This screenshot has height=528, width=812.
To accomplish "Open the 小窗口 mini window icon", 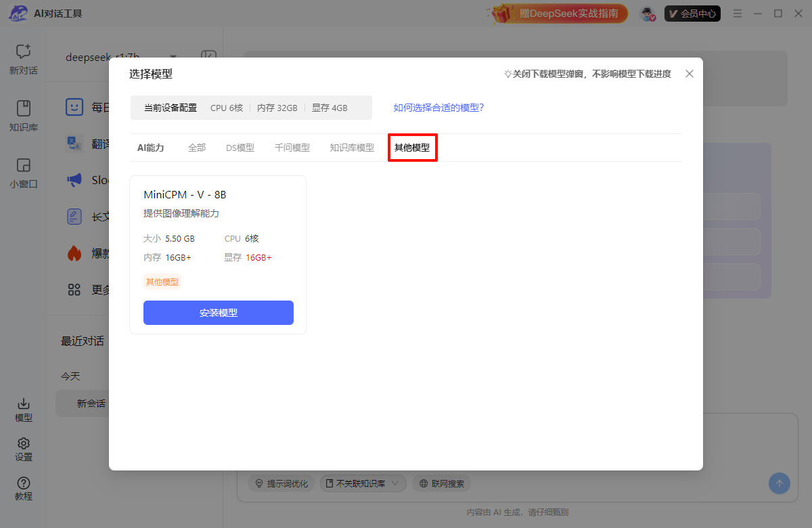I will [x=24, y=165].
